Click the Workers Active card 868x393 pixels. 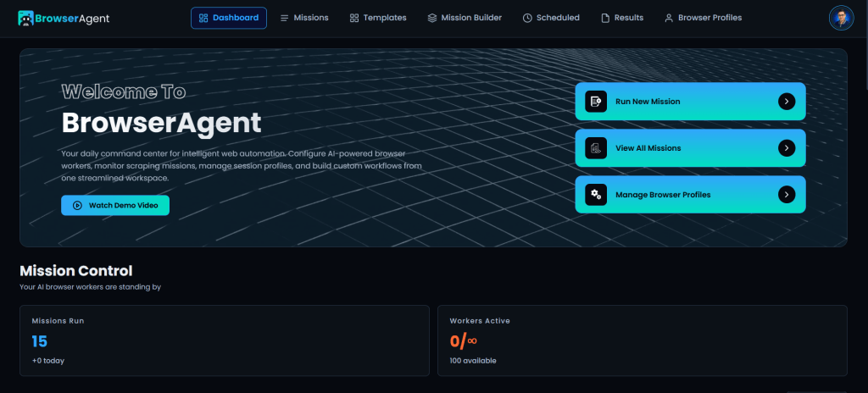(643, 340)
